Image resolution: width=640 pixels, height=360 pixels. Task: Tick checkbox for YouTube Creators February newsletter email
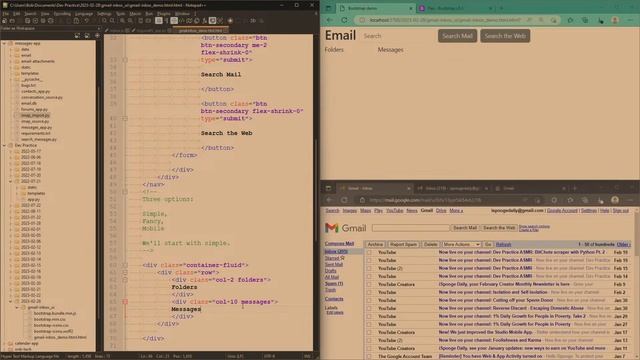click(369, 284)
